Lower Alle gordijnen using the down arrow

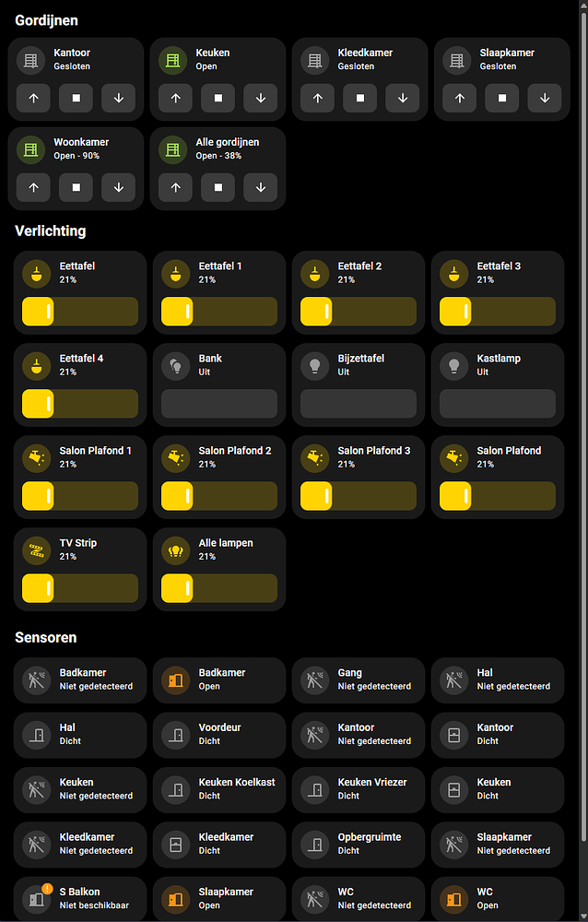260,187
